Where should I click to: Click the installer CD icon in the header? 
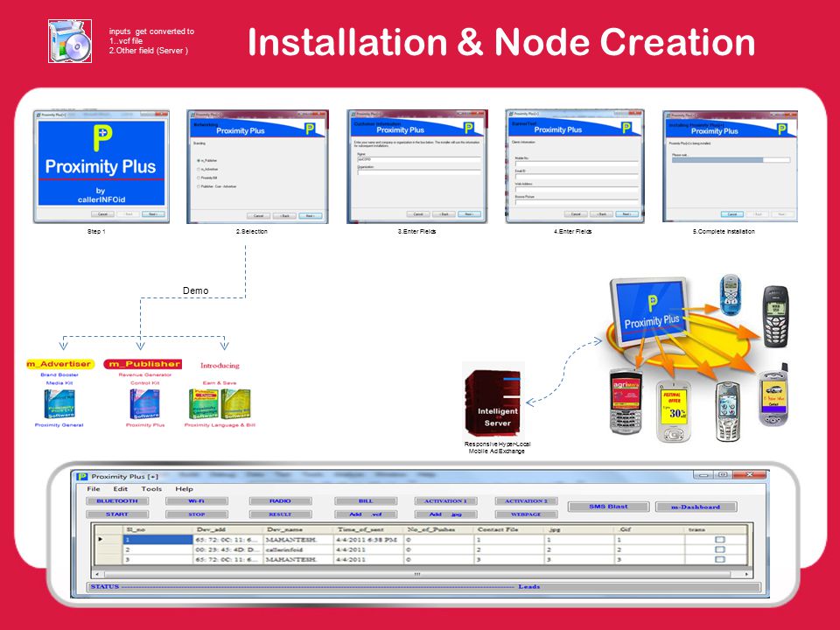70,41
